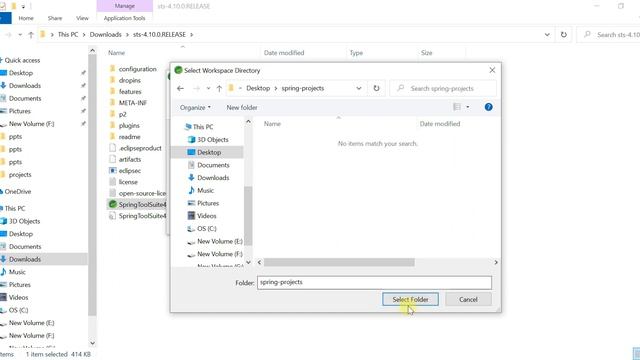Image resolution: width=640 pixels, height=360 pixels.
Task: Open the Organize dropdown menu
Action: point(195,107)
